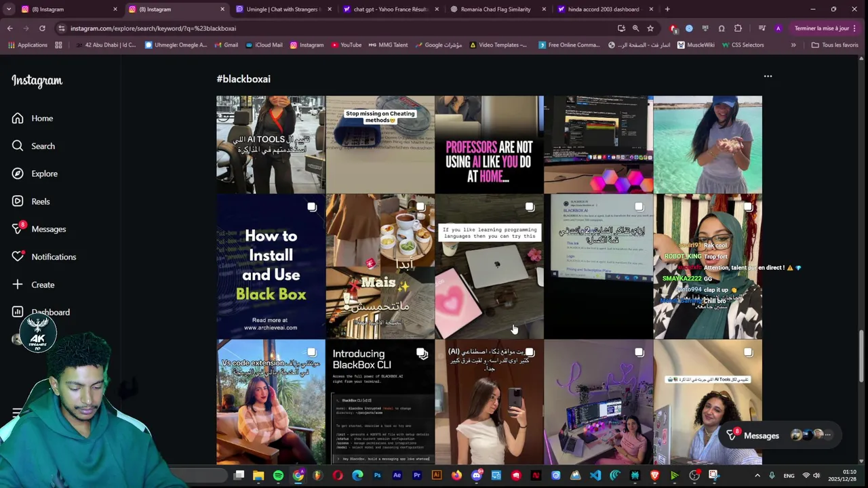The height and width of the screenshot is (488, 868).
Task: Go to Instagram Home
Action: (33, 119)
